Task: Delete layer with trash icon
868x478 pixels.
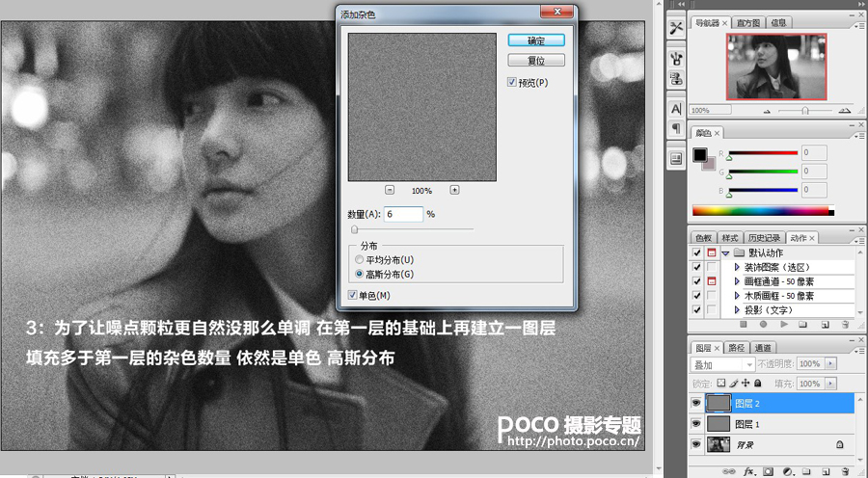Action: pyautogui.click(x=845, y=471)
